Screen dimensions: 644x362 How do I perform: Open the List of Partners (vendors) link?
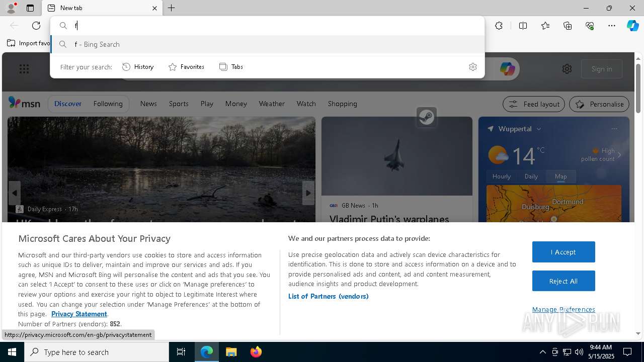329,296
